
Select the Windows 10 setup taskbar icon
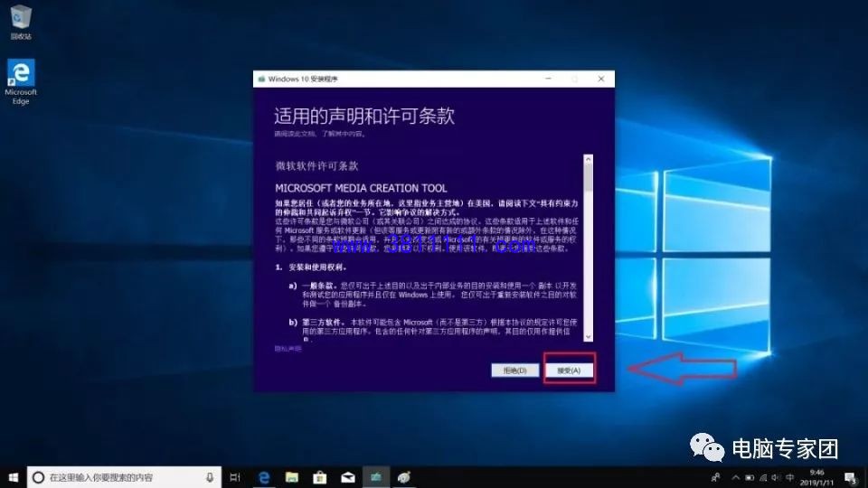pos(376,477)
